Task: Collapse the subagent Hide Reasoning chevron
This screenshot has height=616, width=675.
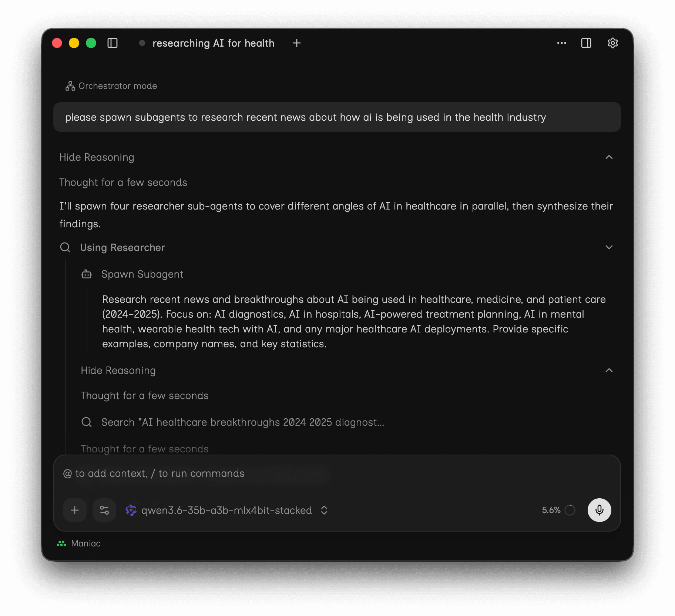Action: 609,371
